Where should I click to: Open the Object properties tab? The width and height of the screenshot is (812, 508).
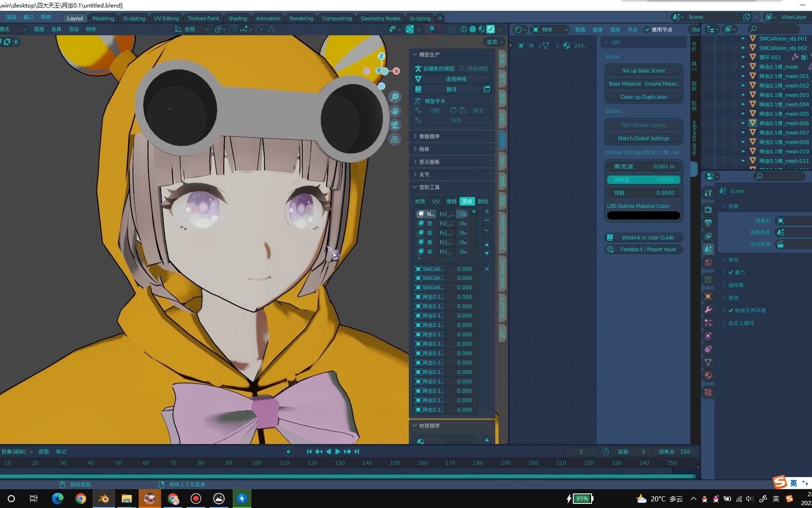click(708, 296)
